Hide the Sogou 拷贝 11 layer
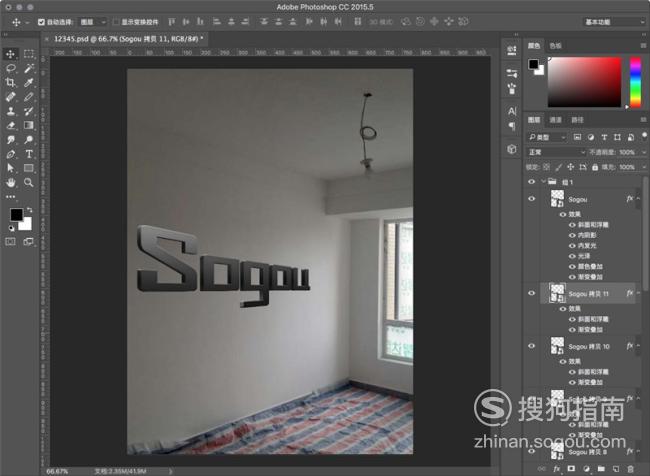This screenshot has height=476, width=650. tap(531, 294)
